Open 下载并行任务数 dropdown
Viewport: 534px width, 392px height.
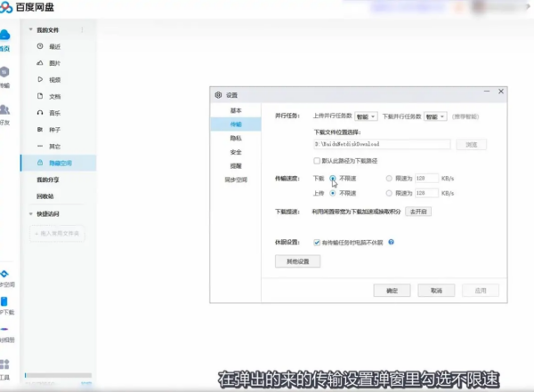click(435, 116)
